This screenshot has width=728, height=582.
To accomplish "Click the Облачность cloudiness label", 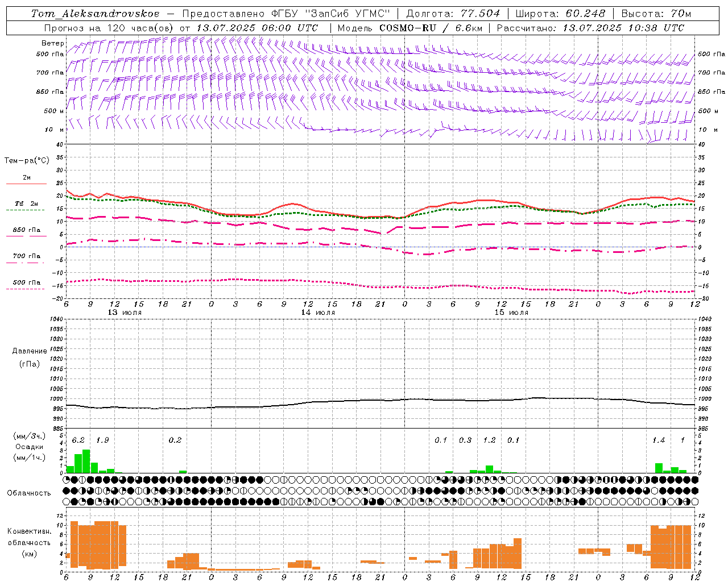I will click(29, 493).
